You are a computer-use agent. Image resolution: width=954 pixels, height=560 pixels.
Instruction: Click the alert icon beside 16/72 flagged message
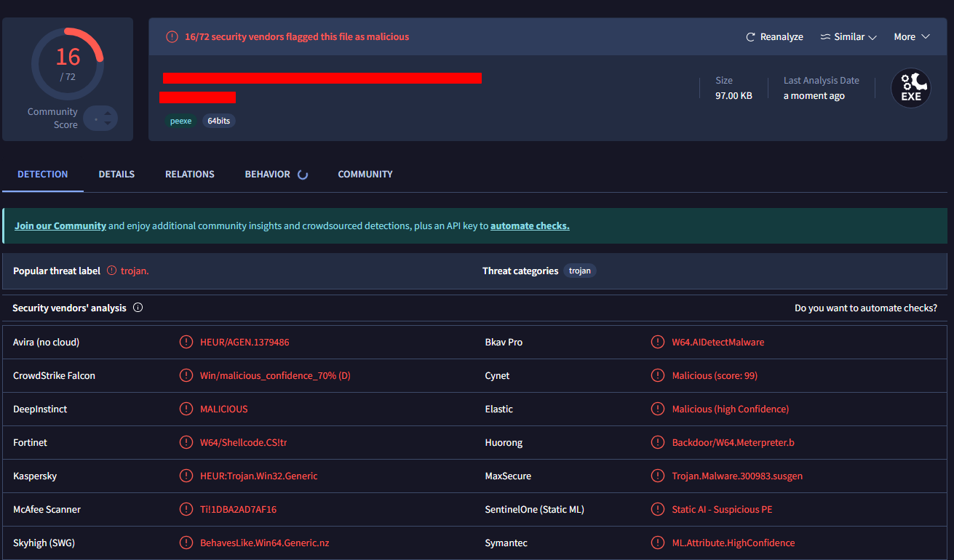pyautogui.click(x=172, y=36)
